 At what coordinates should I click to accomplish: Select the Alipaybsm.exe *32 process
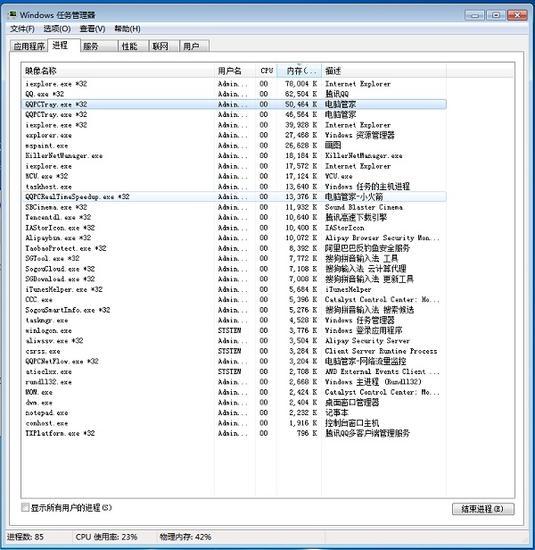pos(234,238)
